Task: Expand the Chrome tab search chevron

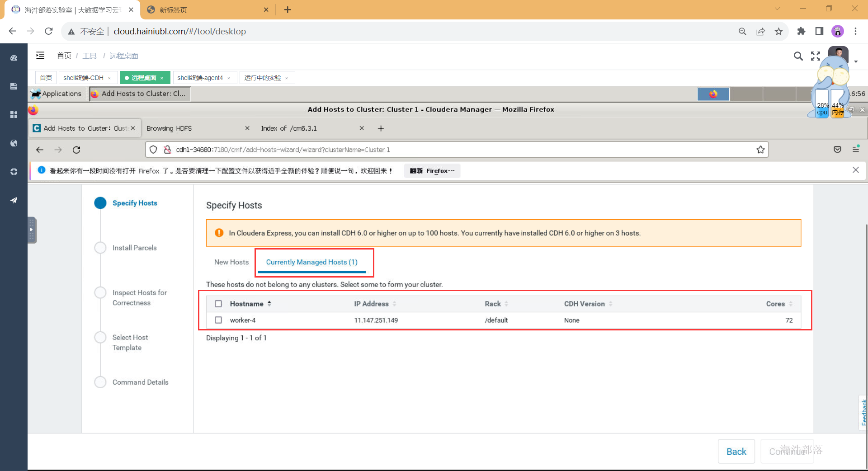Action: point(778,9)
